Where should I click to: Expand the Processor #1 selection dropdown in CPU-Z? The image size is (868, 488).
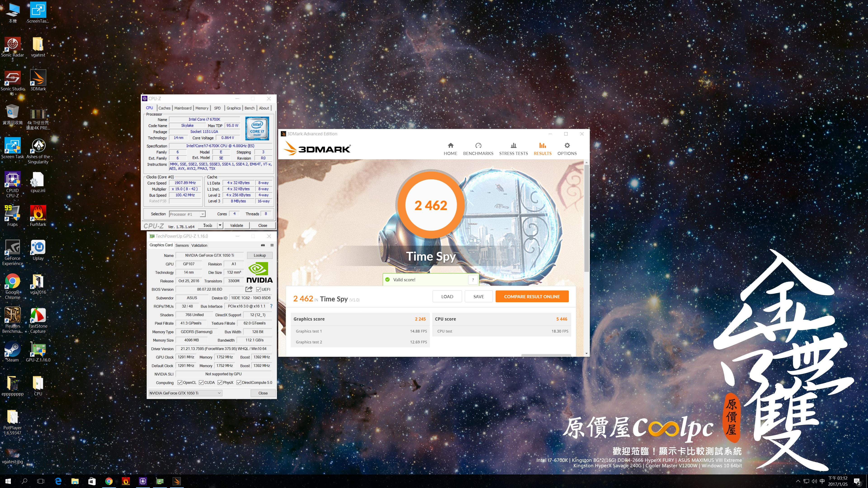(203, 214)
